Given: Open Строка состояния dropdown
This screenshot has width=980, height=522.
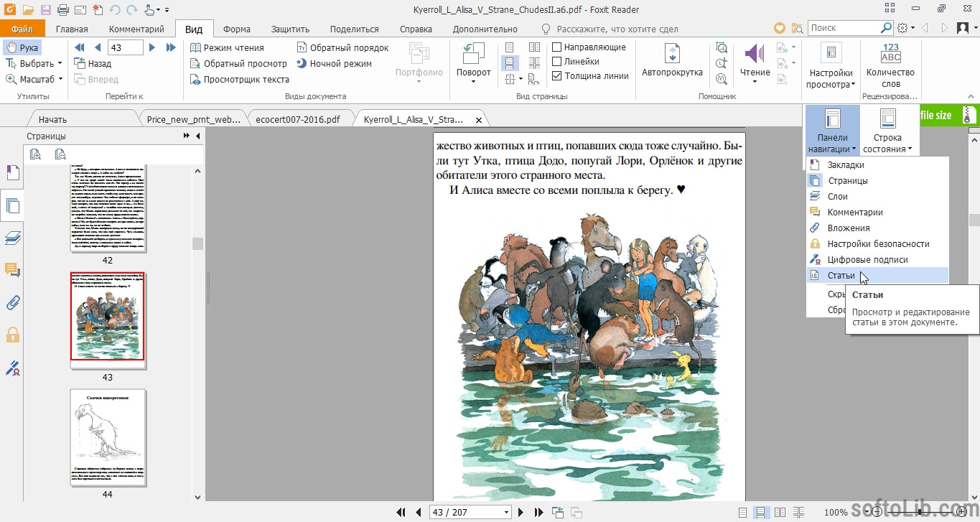Looking at the screenshot, I should (x=887, y=131).
